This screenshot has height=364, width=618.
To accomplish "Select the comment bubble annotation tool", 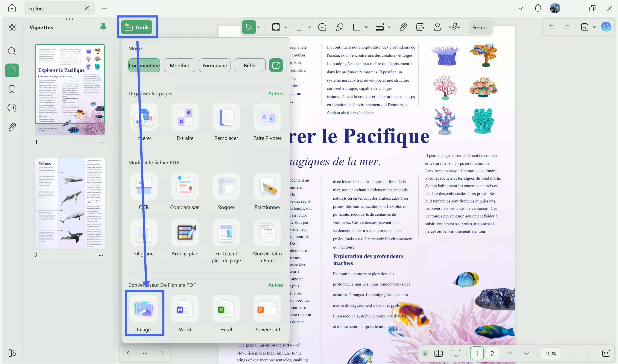I will [322, 27].
